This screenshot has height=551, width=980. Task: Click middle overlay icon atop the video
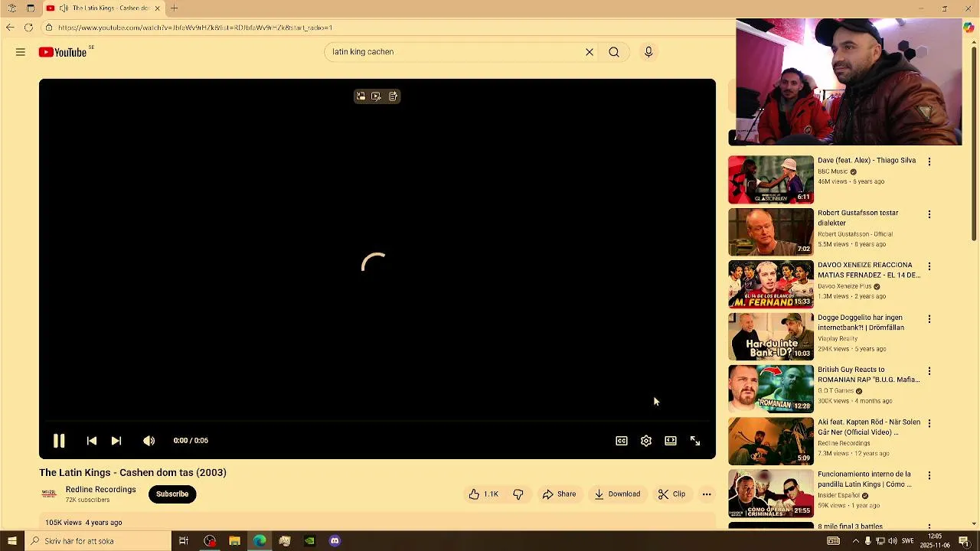pyautogui.click(x=376, y=96)
